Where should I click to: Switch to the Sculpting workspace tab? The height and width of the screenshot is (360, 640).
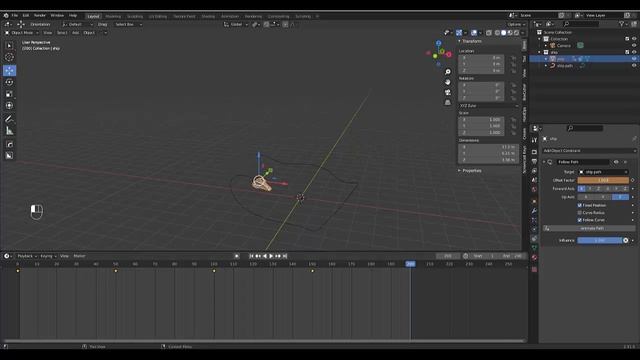(135, 16)
